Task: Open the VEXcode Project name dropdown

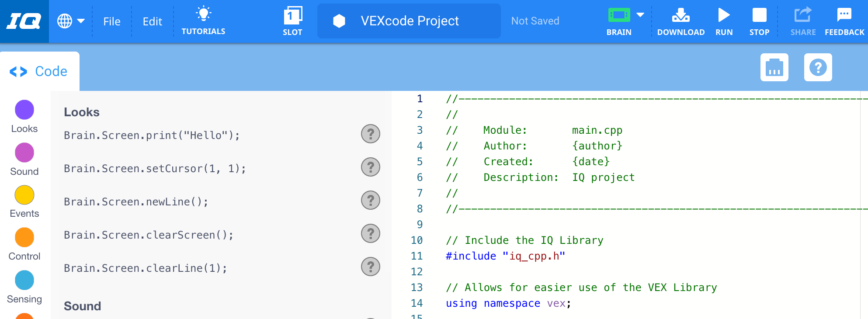Action: point(409,21)
